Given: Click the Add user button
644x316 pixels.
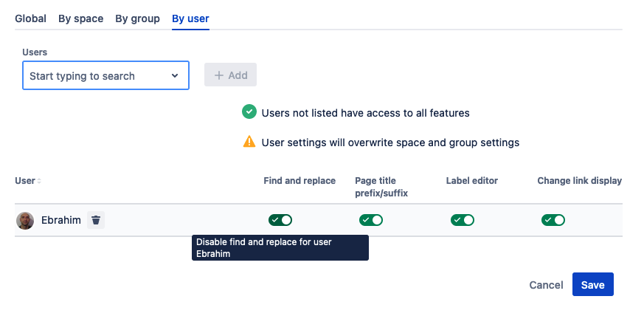Looking at the screenshot, I should tap(230, 75).
